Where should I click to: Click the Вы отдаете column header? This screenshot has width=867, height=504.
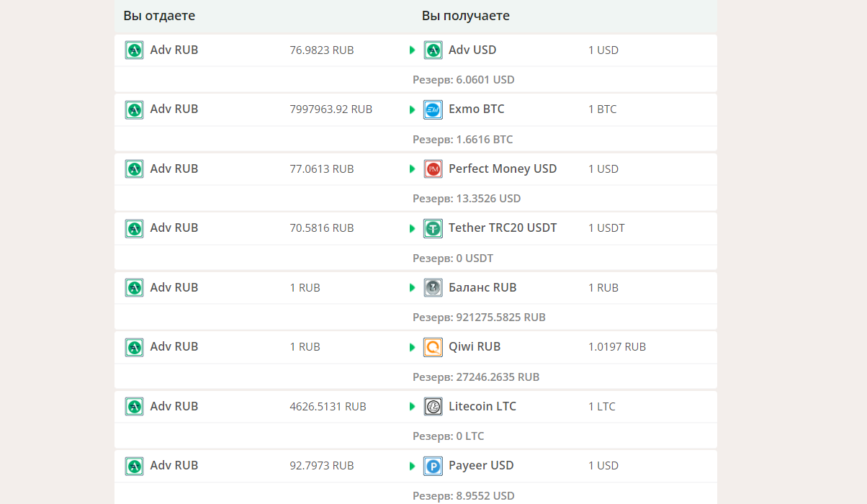[159, 16]
